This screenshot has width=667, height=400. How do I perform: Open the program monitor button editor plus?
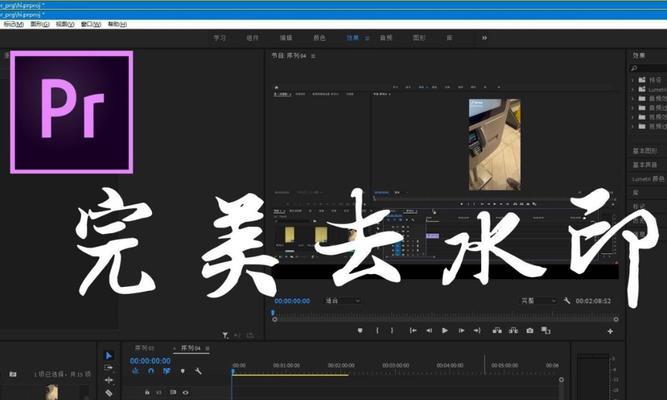610,331
